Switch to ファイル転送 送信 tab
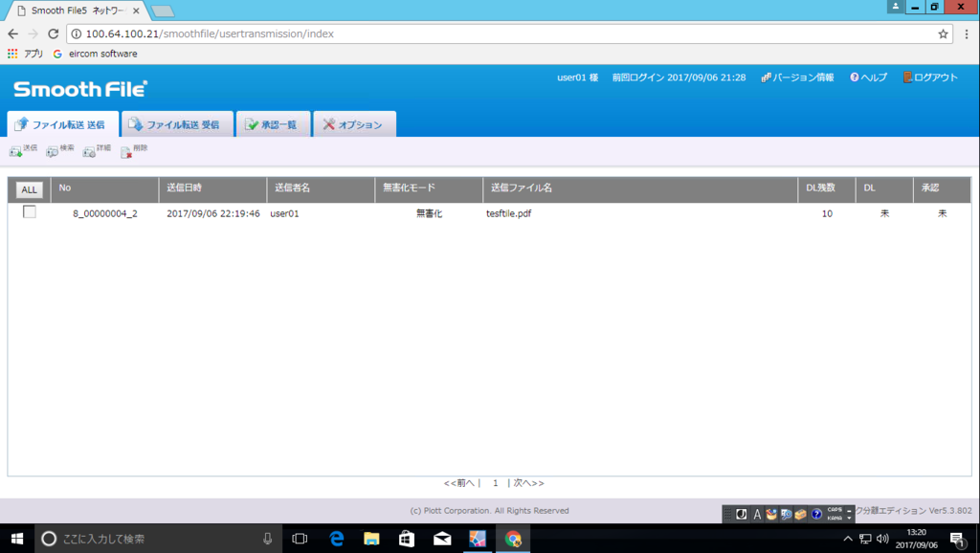The width and height of the screenshot is (980, 553). pyautogui.click(x=62, y=123)
